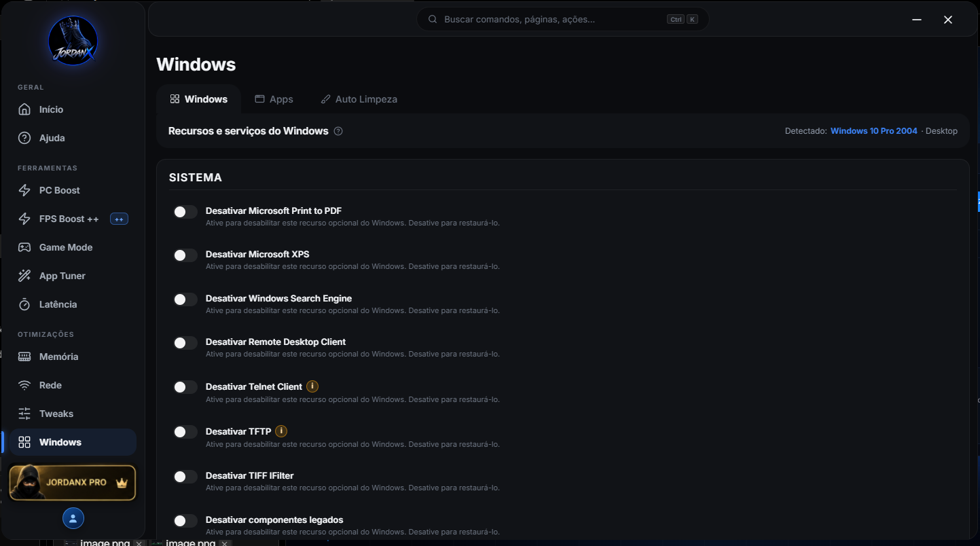Click the JORDANX PRO upgrade banner

click(x=73, y=483)
